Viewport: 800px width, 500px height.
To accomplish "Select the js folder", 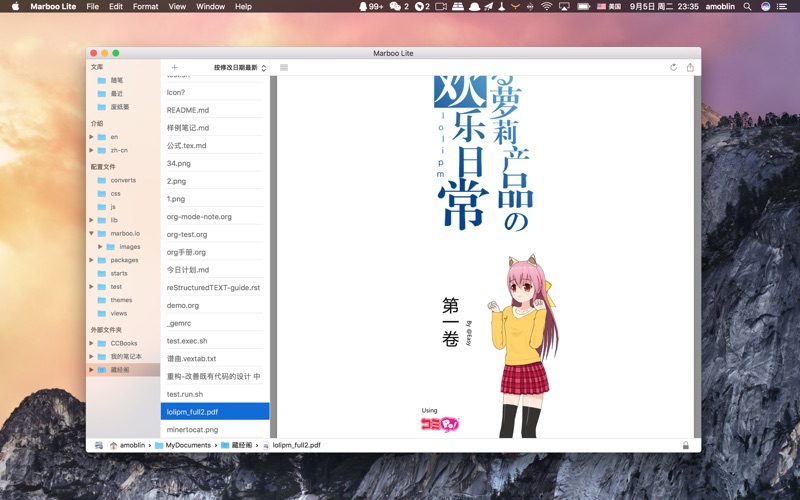I will (113, 207).
